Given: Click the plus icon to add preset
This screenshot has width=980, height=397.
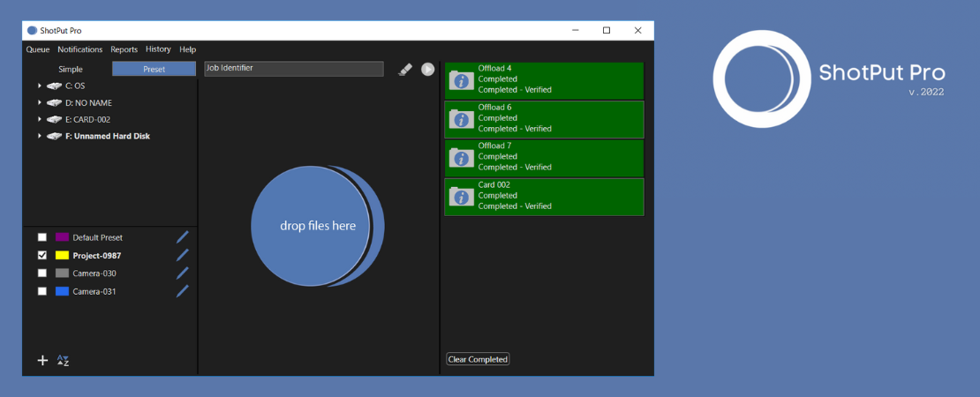Looking at the screenshot, I should 42,360.
